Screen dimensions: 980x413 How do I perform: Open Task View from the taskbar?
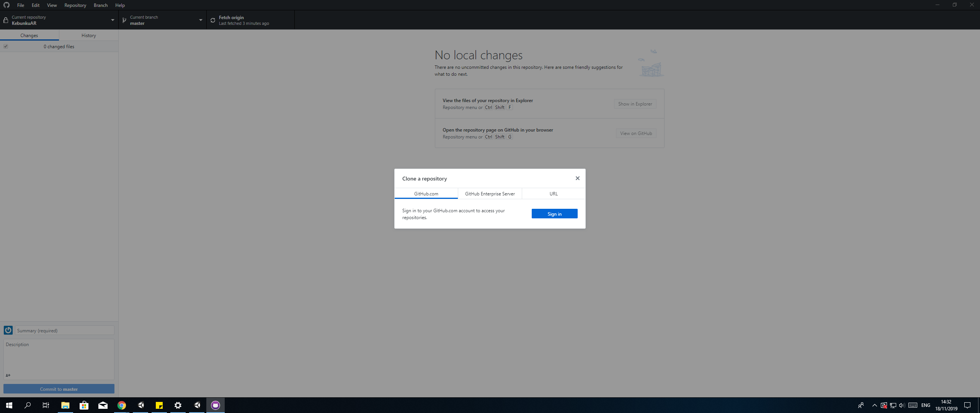point(46,405)
